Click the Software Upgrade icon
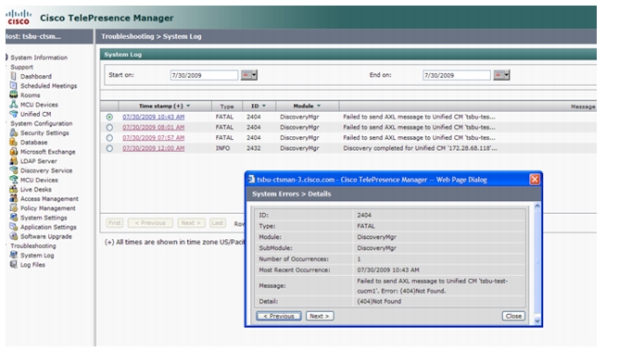Screen dimensions: 631x364 coord(14,236)
